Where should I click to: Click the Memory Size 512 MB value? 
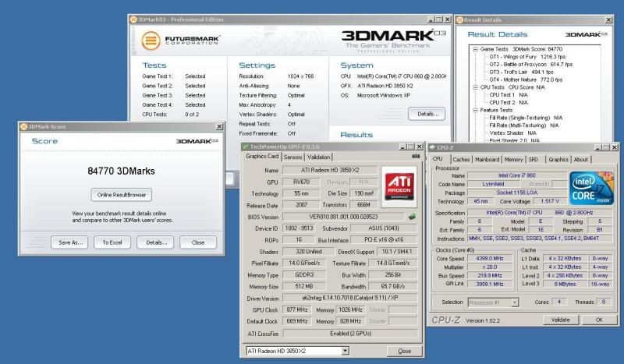pyautogui.click(x=304, y=286)
